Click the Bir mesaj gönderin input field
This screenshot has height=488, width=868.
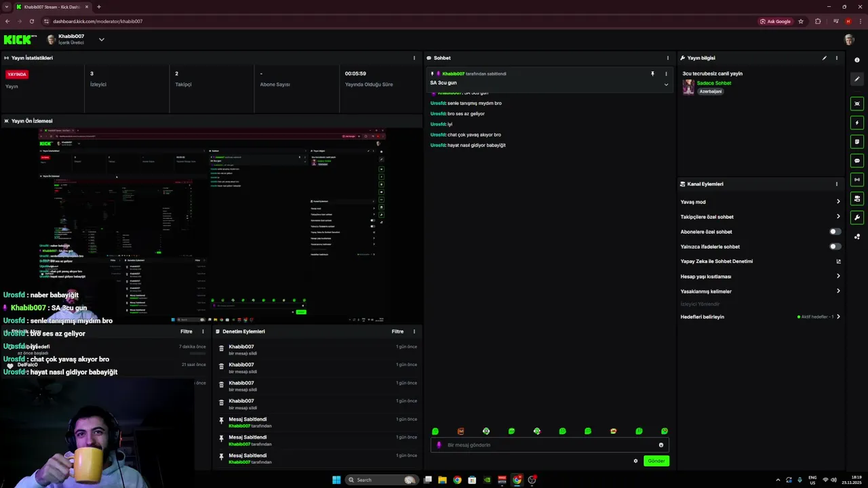click(x=549, y=445)
